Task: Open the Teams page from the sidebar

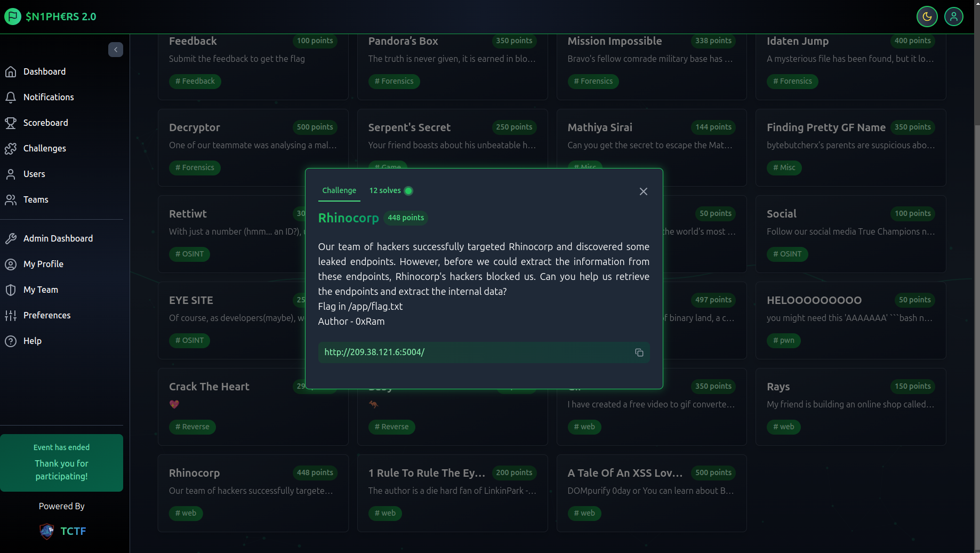Action: pyautogui.click(x=35, y=199)
